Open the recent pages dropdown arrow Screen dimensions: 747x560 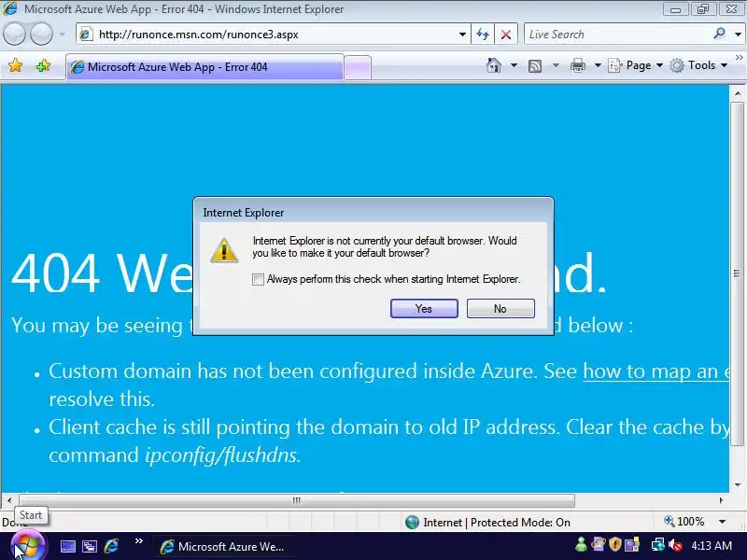coord(63,35)
